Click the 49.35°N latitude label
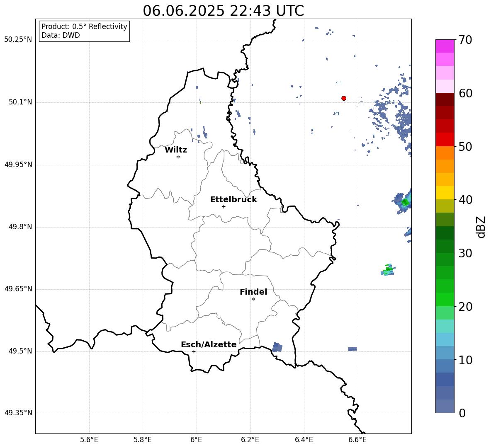The height and width of the screenshot is (448, 491). 18,413
